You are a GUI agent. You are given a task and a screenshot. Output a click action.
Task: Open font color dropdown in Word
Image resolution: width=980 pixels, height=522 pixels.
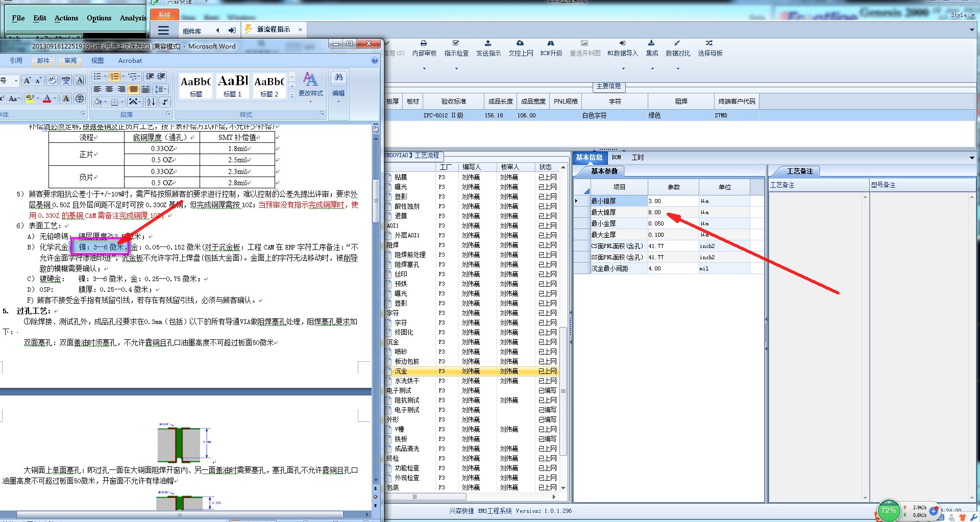[55, 98]
